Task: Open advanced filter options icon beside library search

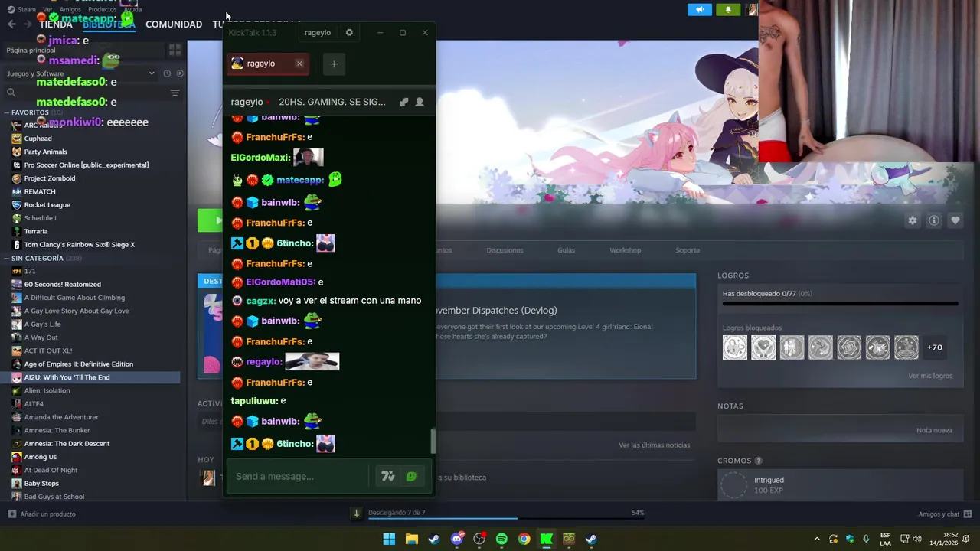Action: (175, 93)
